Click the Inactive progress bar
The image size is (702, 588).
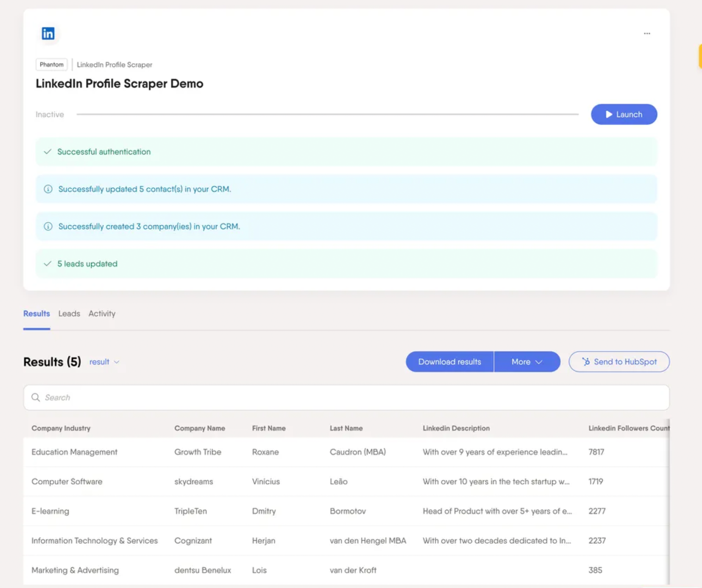327,114
